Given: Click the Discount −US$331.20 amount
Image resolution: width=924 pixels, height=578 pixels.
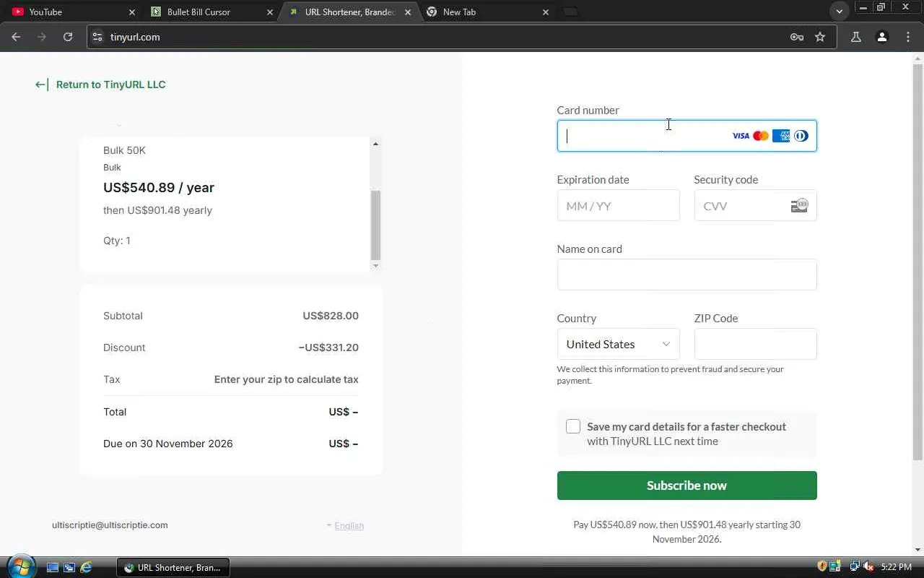Looking at the screenshot, I should click(x=328, y=348).
